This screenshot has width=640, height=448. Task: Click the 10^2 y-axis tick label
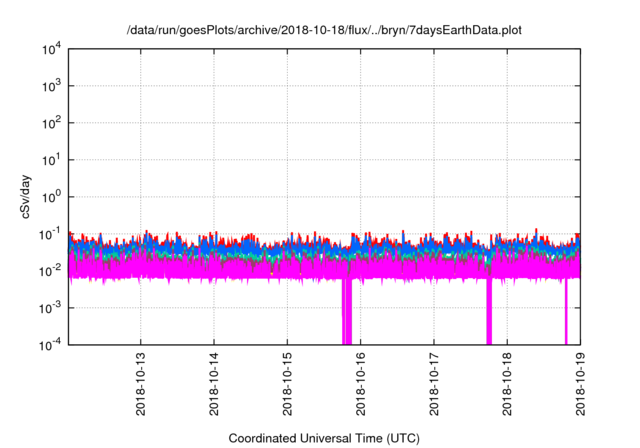click(51, 124)
